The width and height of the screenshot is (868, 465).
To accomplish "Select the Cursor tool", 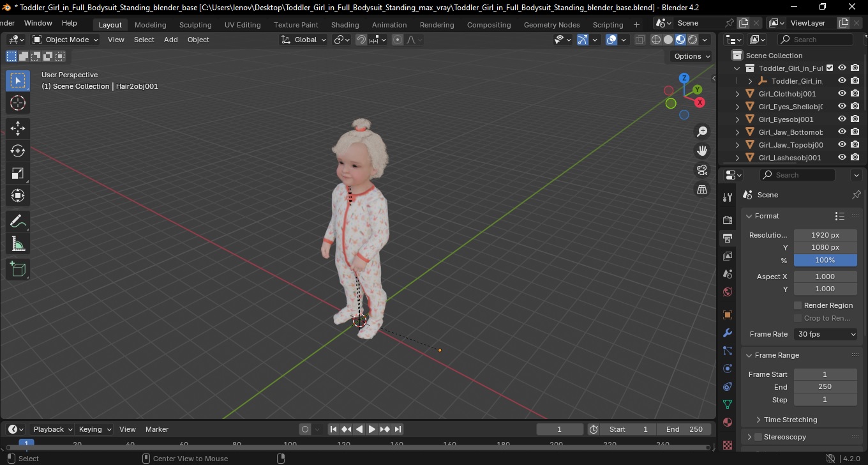I will [18, 103].
